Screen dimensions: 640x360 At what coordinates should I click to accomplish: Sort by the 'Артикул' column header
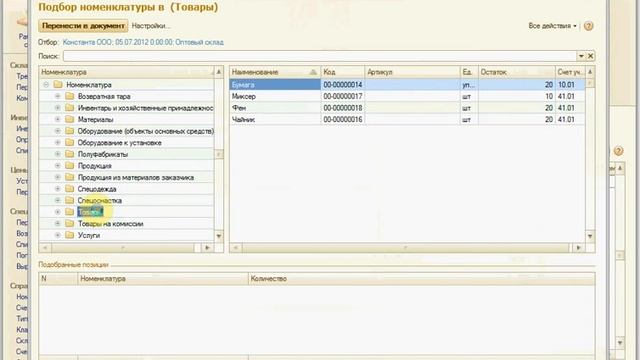click(x=412, y=72)
